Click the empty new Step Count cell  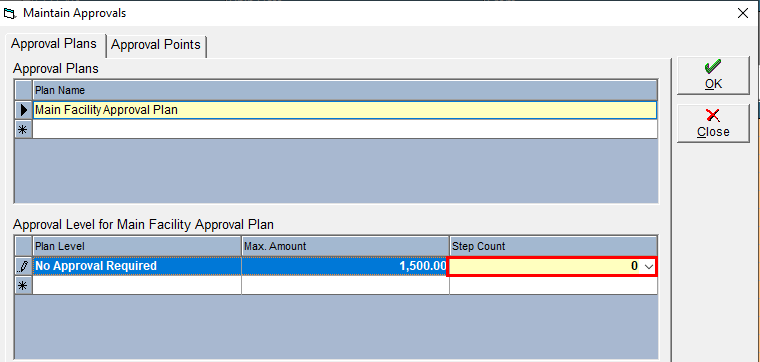(x=553, y=285)
